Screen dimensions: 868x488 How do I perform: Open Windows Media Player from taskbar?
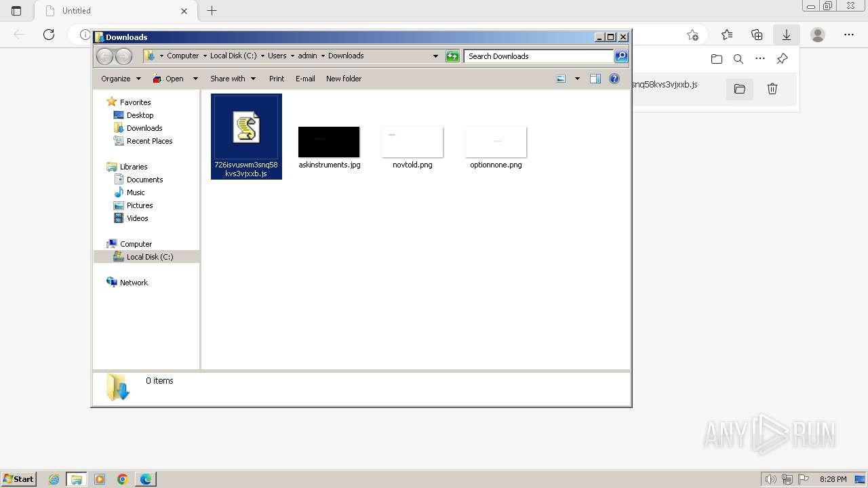click(100, 479)
